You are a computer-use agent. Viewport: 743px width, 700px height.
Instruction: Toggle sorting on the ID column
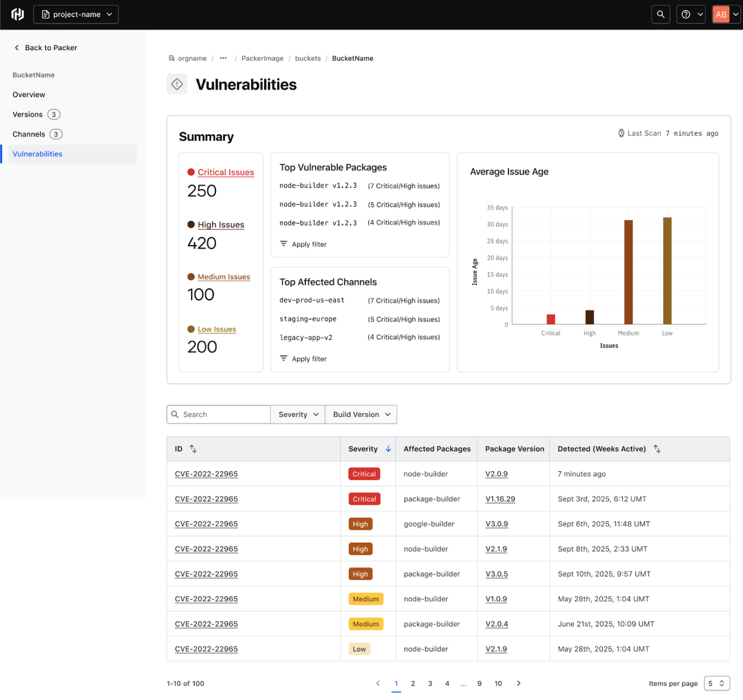click(x=193, y=448)
